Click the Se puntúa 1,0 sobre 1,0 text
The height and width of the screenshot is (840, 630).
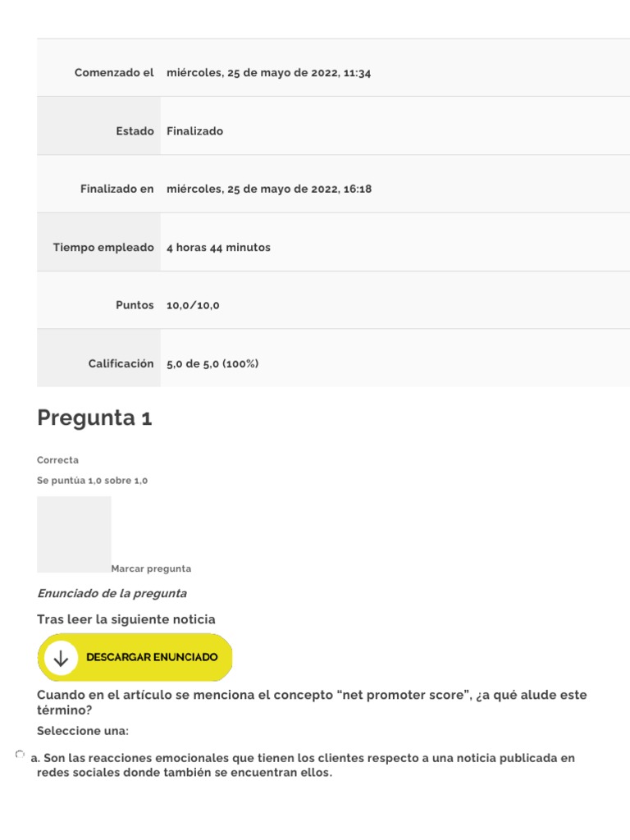pyautogui.click(x=92, y=481)
